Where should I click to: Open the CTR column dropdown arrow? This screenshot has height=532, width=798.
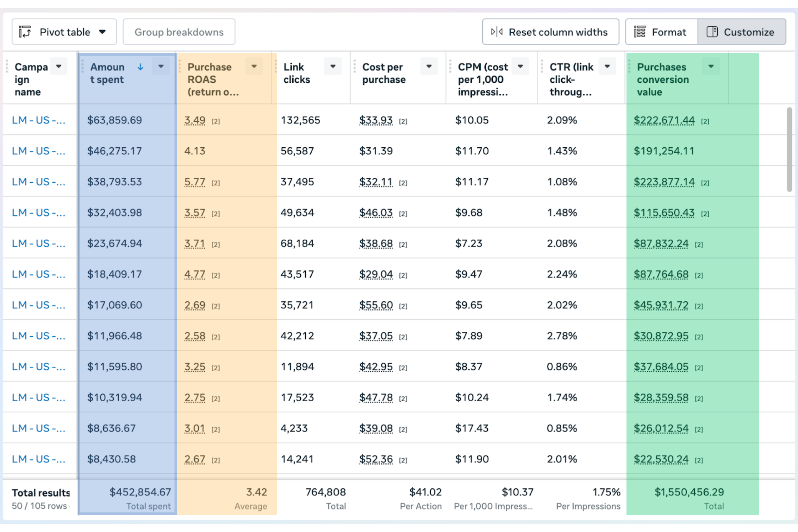click(607, 66)
